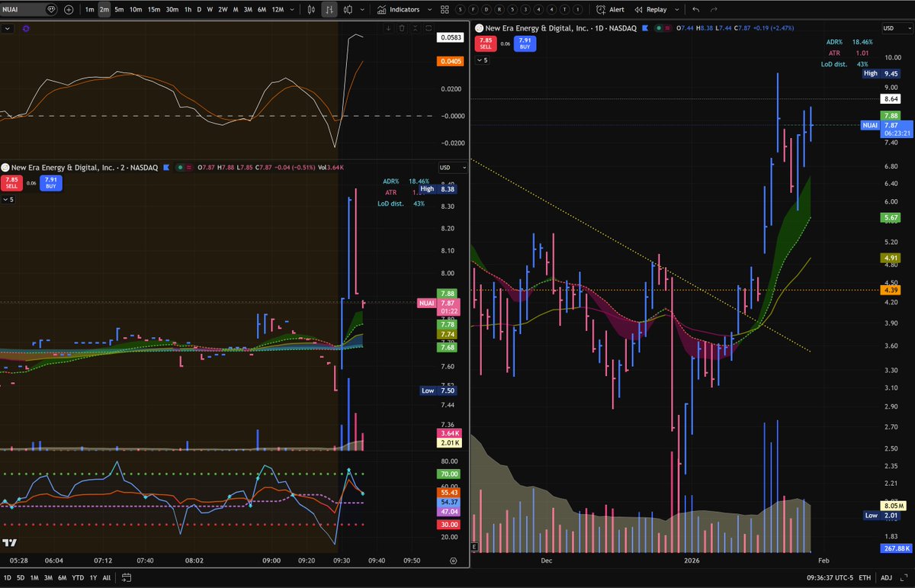Image resolution: width=915 pixels, height=588 pixels.
Task: Click the NUAI price label on the daily chart
Action: pos(870,125)
